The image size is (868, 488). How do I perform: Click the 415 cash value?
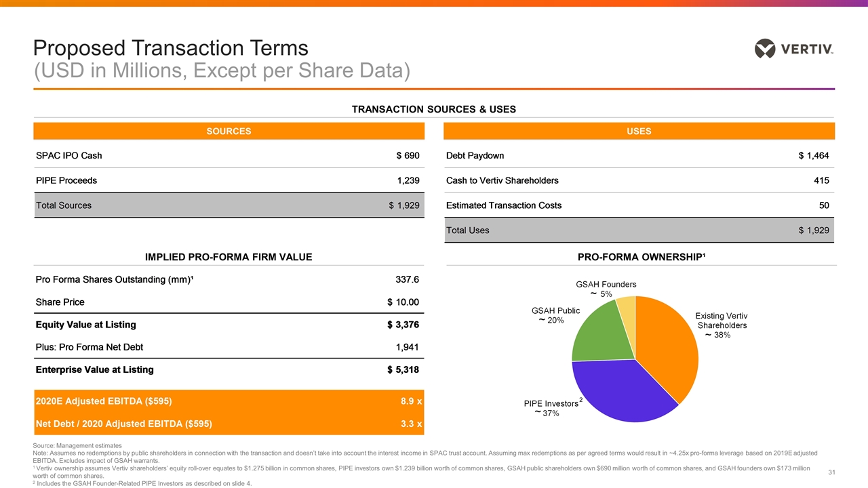tap(821, 180)
